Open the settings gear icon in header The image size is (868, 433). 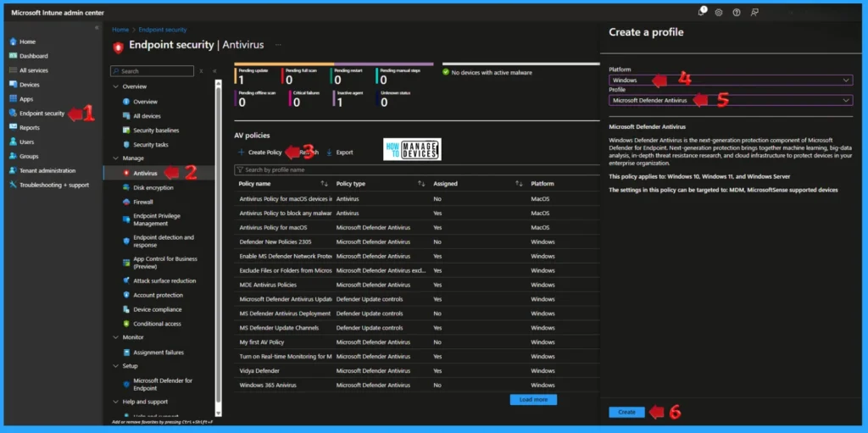pos(719,12)
